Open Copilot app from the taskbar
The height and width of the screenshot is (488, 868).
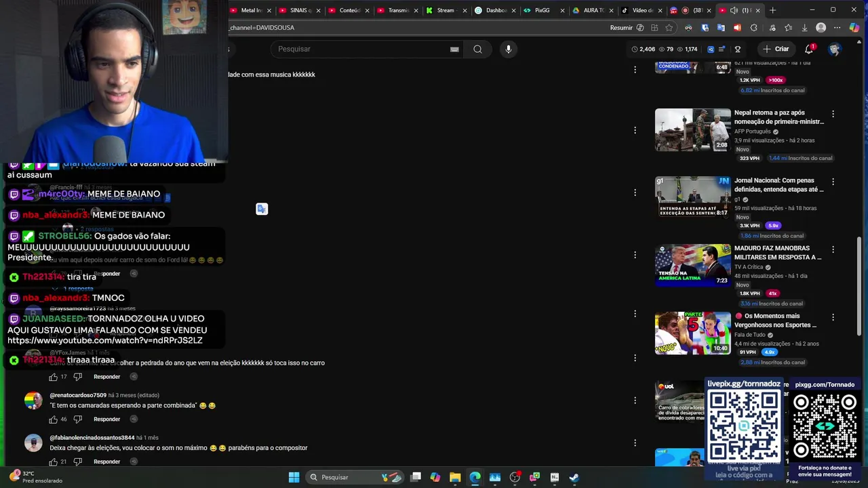pyautogui.click(x=435, y=477)
